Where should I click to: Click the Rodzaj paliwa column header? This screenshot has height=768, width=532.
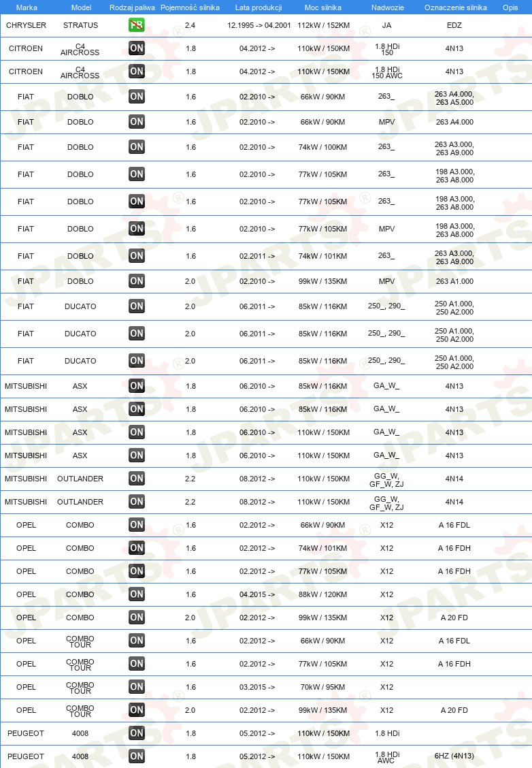click(x=132, y=7)
